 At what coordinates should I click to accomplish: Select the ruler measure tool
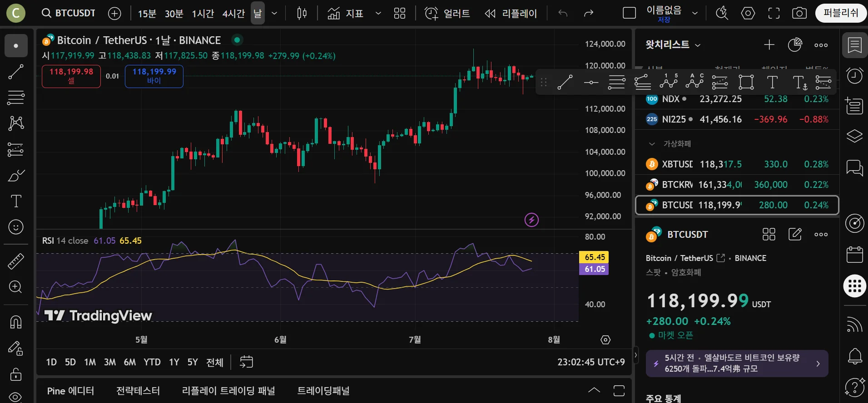[x=16, y=261]
